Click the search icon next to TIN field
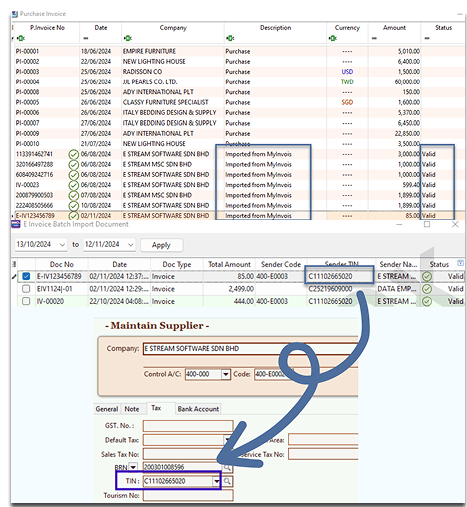 click(x=227, y=481)
